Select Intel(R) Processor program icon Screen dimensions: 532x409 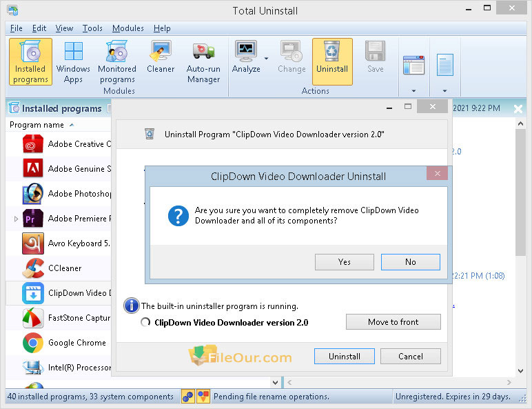pyautogui.click(x=33, y=367)
